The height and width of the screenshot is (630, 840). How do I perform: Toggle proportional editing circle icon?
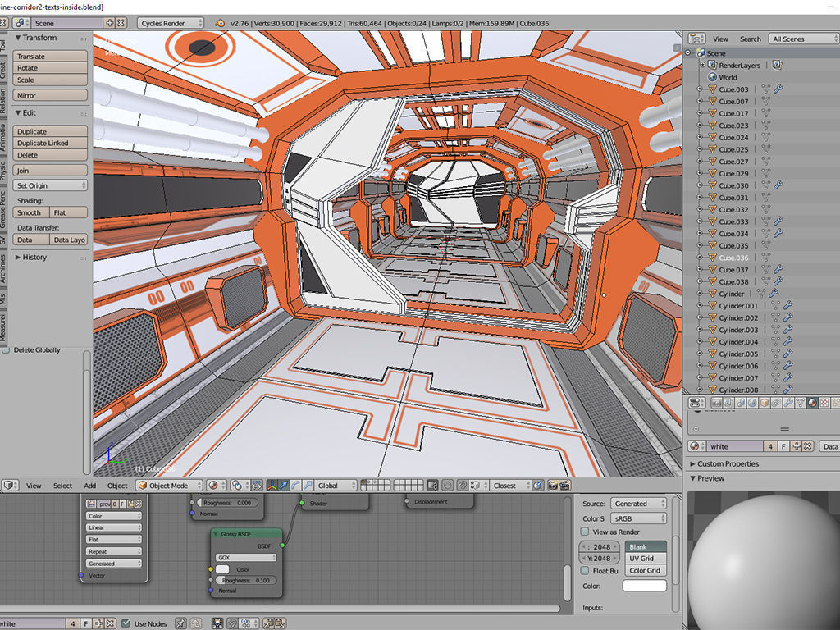tap(447, 486)
